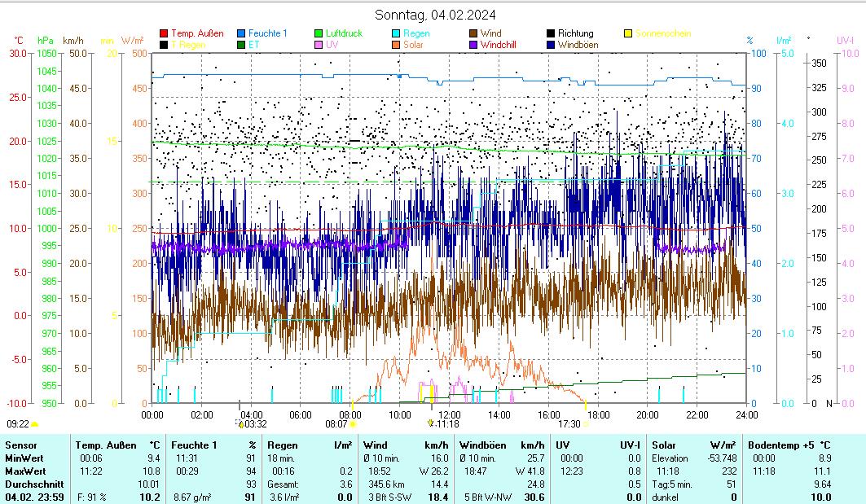The width and height of the screenshot is (866, 504).
Task: Click the red Temp. Außen legend swatch
Action: [x=164, y=34]
